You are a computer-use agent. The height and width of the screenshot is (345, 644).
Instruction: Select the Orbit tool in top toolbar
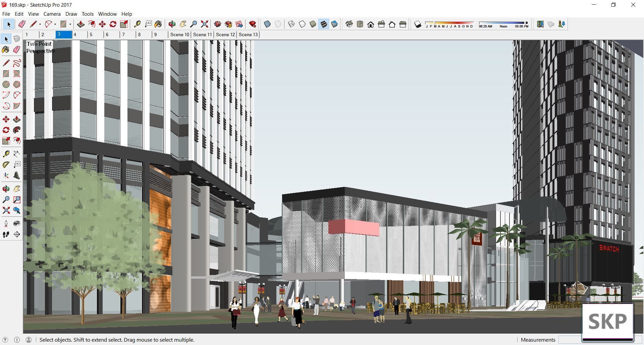click(172, 24)
